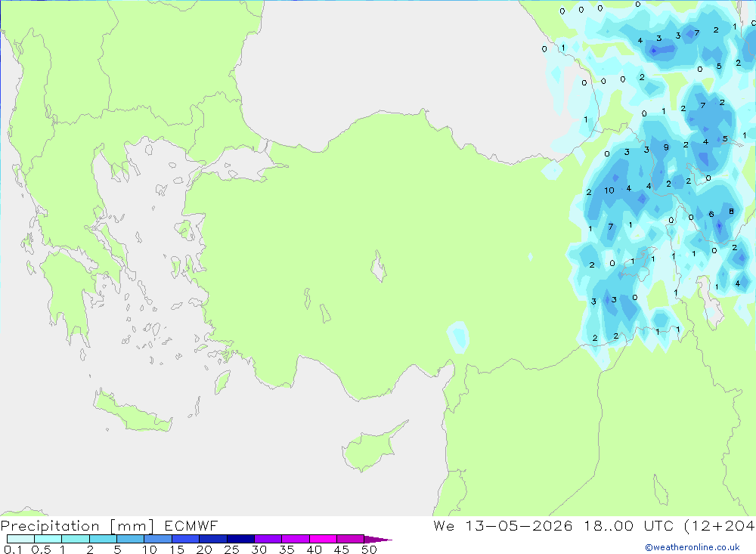Select the legend color between 20 and 25
Viewport: 756px width, 554px height.
(213, 539)
